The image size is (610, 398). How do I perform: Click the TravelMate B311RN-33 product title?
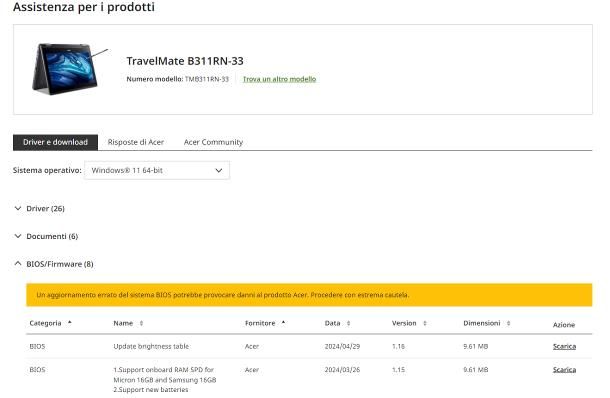[185, 61]
